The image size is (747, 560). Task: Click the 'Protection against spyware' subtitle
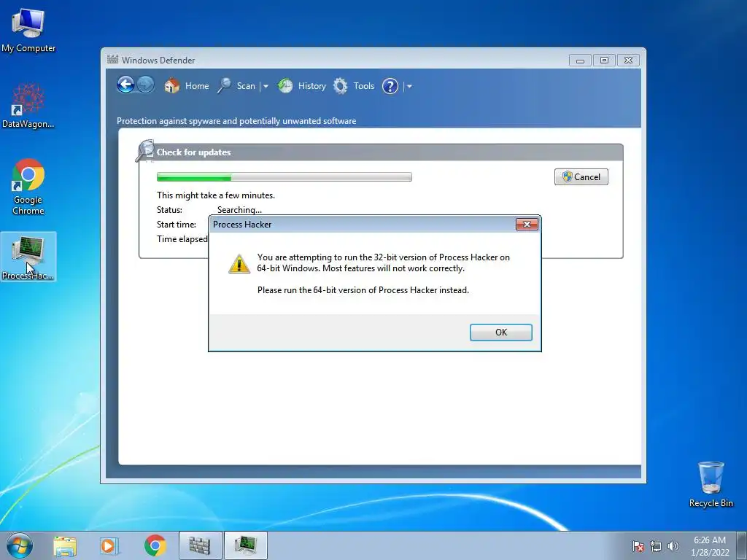pos(236,121)
